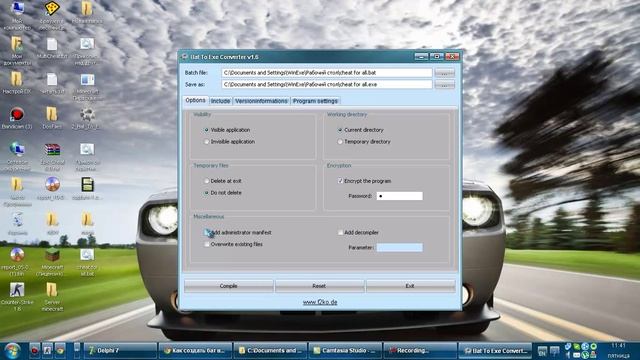Image resolution: width=640 pixels, height=360 pixels.
Task: Select Current directory radio button
Action: 340,130
